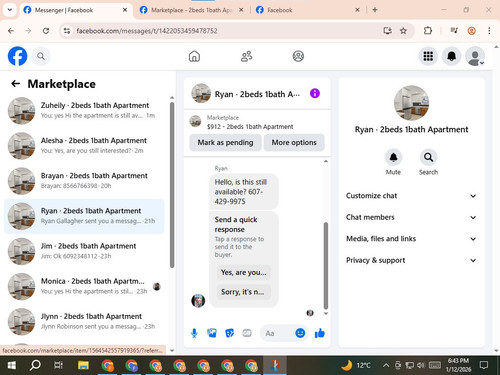Screen dimensions: 500x375
Task: Click the chat messages scrollbar thumb
Action: (326, 266)
